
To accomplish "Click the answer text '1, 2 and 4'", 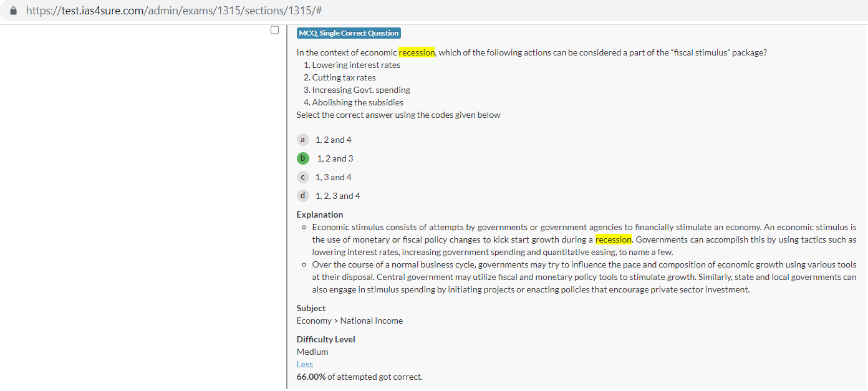I will pyautogui.click(x=334, y=140).
